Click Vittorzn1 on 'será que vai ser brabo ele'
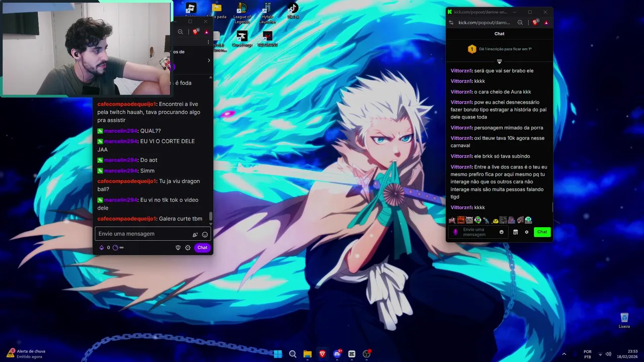 (x=461, y=71)
